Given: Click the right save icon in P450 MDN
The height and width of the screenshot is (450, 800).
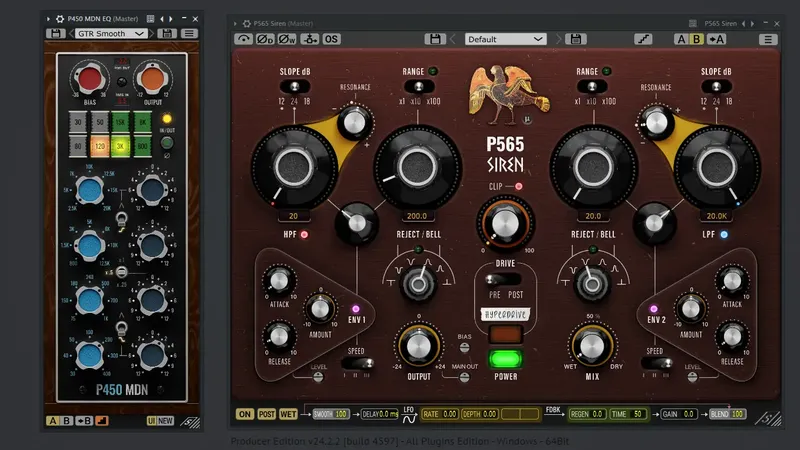Looking at the screenshot, I should [x=167, y=34].
